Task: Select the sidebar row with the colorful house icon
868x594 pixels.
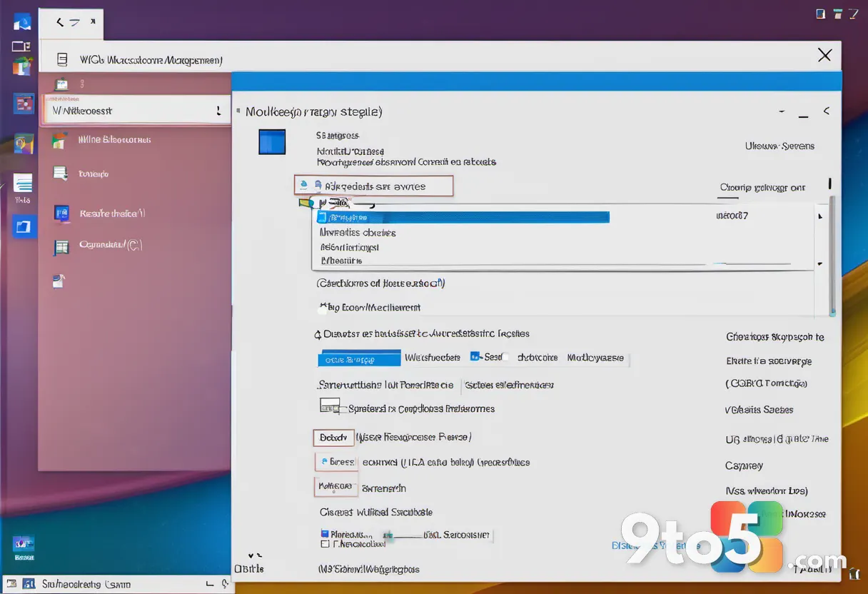Action: tap(135, 140)
